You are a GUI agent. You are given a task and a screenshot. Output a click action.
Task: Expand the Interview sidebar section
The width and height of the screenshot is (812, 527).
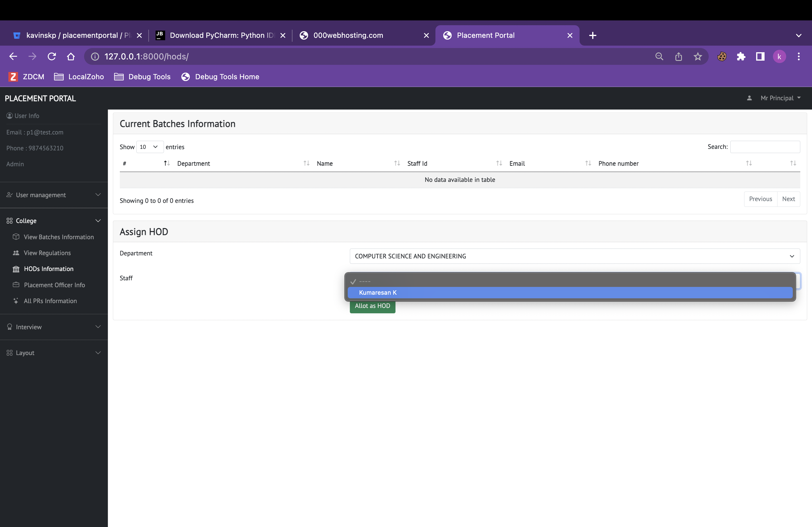click(x=54, y=327)
